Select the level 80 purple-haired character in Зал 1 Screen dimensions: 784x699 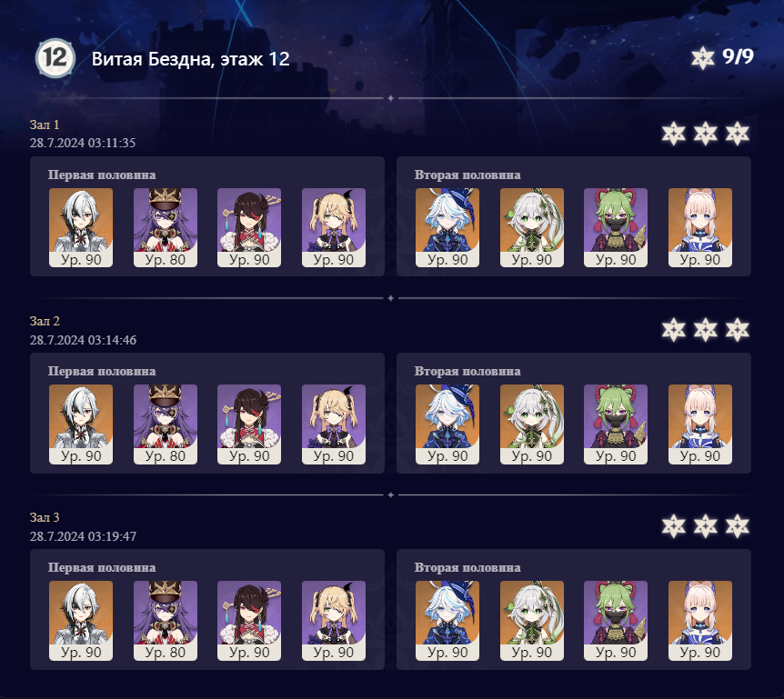(166, 227)
